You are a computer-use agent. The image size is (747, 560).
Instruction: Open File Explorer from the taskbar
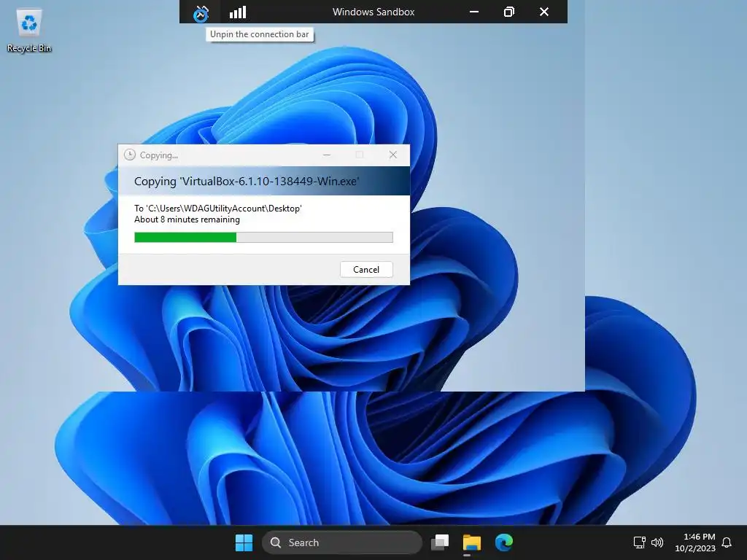472,542
